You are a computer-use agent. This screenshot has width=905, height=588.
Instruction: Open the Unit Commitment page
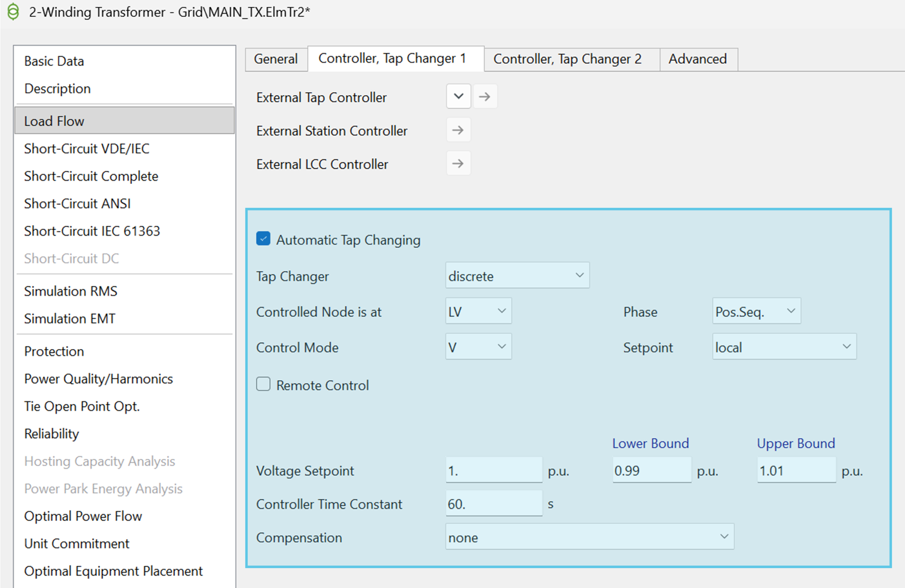pyautogui.click(x=124, y=543)
